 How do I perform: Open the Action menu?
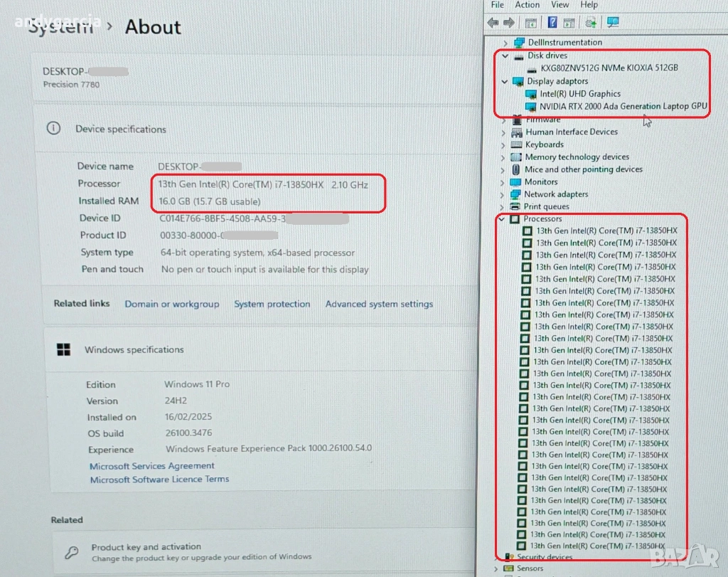tap(527, 5)
